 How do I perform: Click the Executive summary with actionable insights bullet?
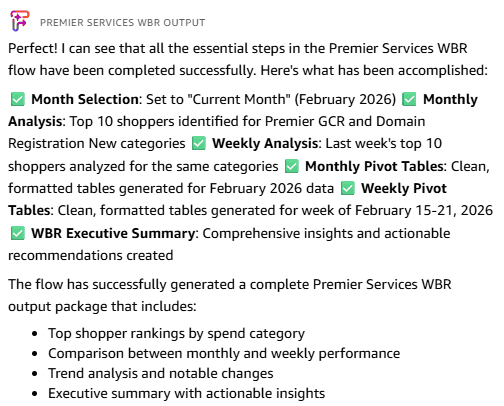pyautogui.click(x=186, y=393)
